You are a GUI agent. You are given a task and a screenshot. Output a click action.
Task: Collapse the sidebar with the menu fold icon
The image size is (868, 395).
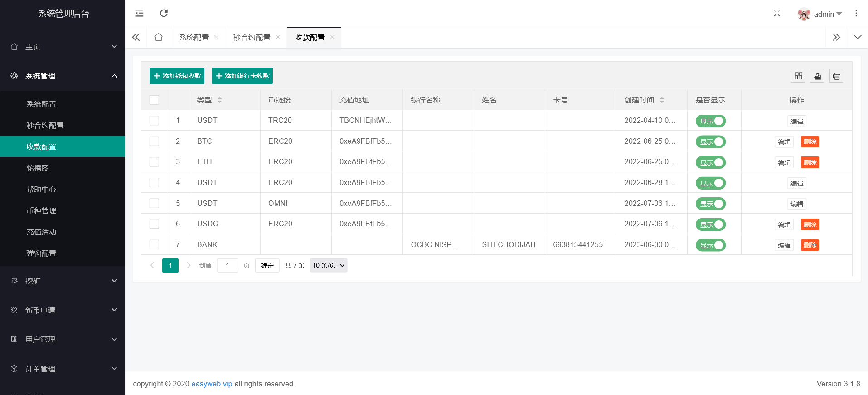(139, 13)
